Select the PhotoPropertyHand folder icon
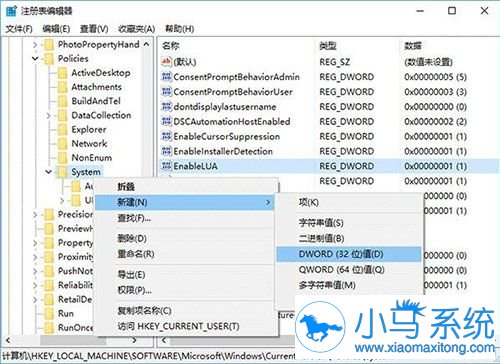The width and height of the screenshot is (500, 364). [49, 44]
